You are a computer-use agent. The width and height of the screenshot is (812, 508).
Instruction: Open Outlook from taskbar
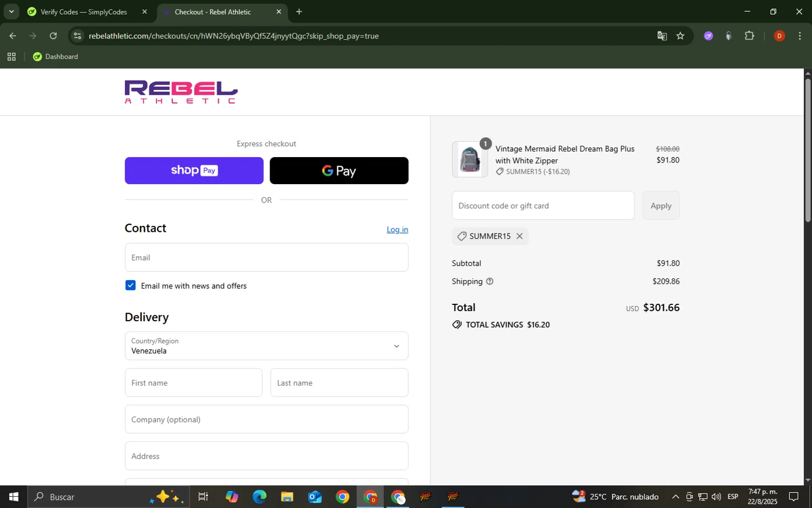point(315,497)
